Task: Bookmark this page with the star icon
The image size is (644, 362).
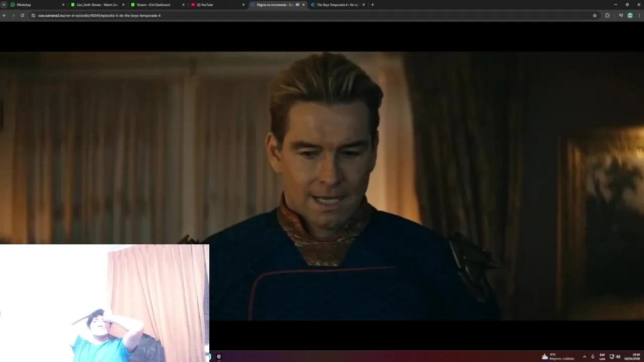Action: 595,16
